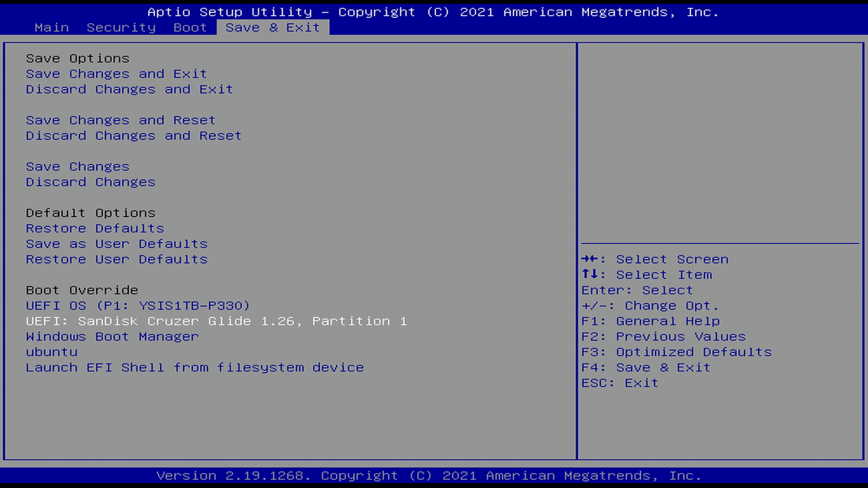This screenshot has height=488, width=868.
Task: Click the Save Options heading
Action: pos(78,58)
